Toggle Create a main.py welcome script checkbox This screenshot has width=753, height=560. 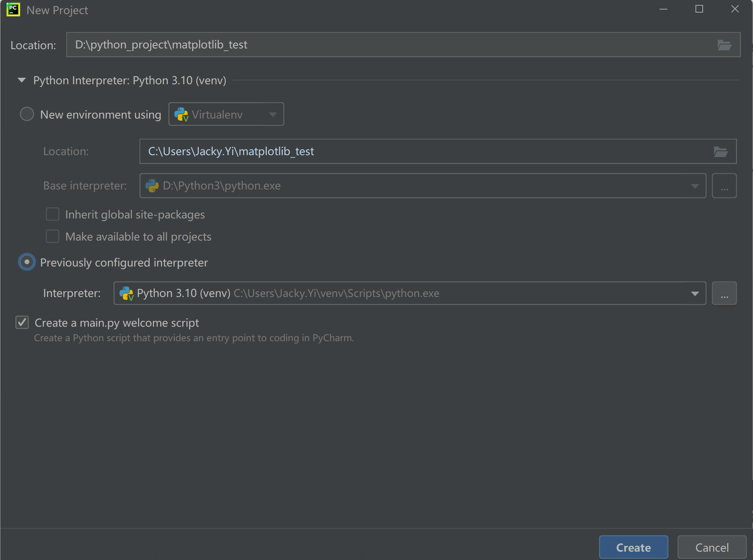coord(22,323)
